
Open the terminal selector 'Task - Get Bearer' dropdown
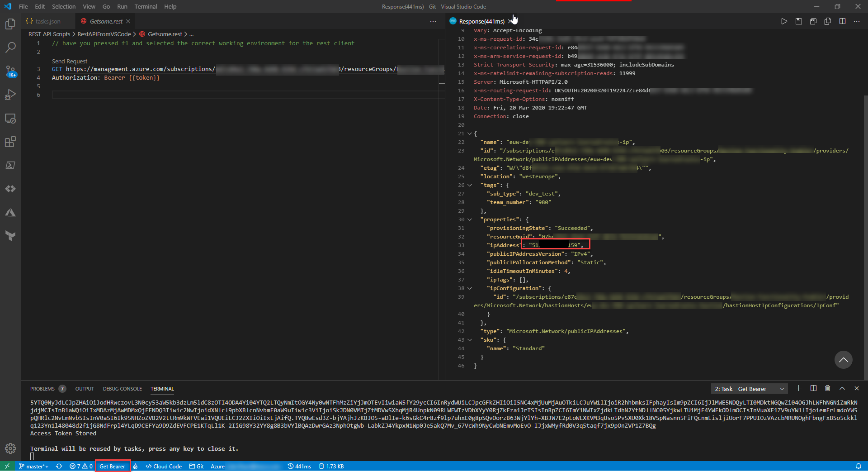(749, 389)
